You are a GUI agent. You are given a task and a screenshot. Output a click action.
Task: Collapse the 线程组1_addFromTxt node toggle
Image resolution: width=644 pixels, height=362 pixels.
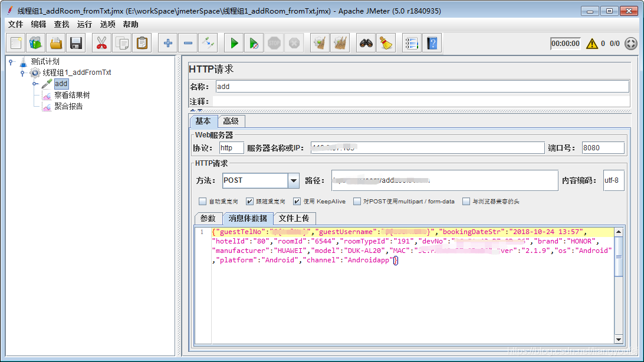23,73
